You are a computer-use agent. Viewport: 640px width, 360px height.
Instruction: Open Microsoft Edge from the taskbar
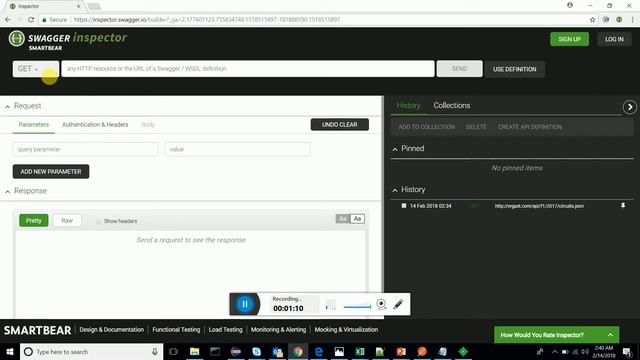[x=319, y=351]
